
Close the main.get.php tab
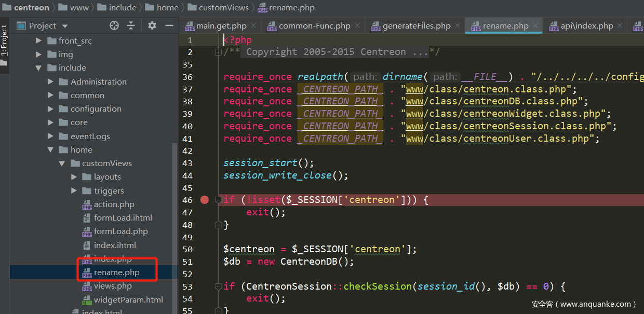(x=253, y=25)
